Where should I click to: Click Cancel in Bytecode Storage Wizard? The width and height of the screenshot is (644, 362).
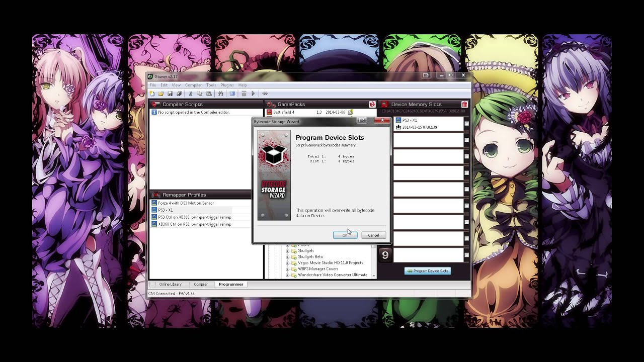[373, 235]
